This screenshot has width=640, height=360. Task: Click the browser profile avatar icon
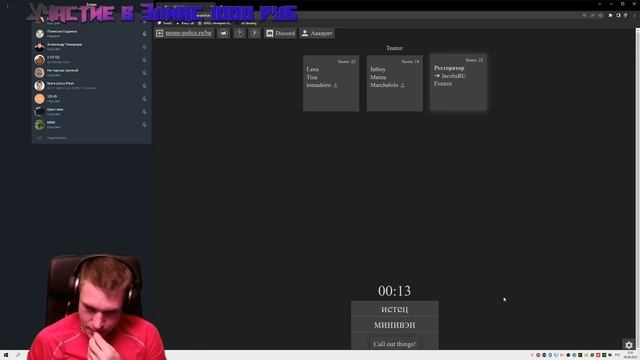pyautogui.click(x=626, y=15)
